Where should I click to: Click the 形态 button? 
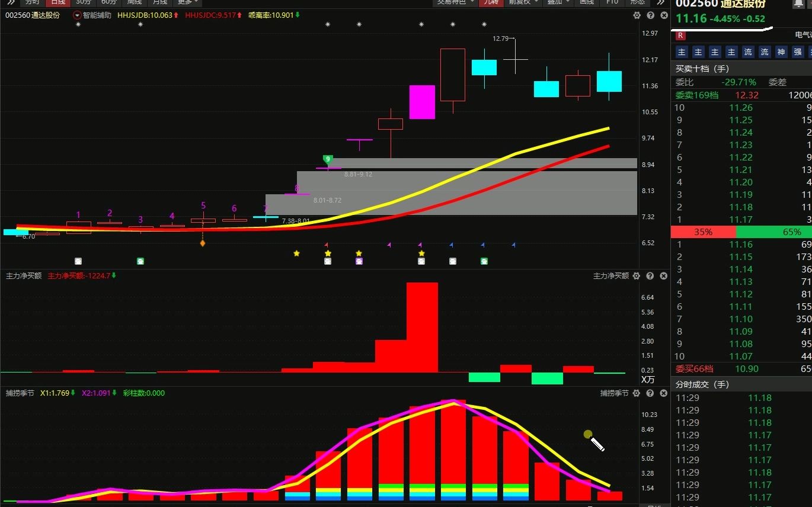coord(637,2)
